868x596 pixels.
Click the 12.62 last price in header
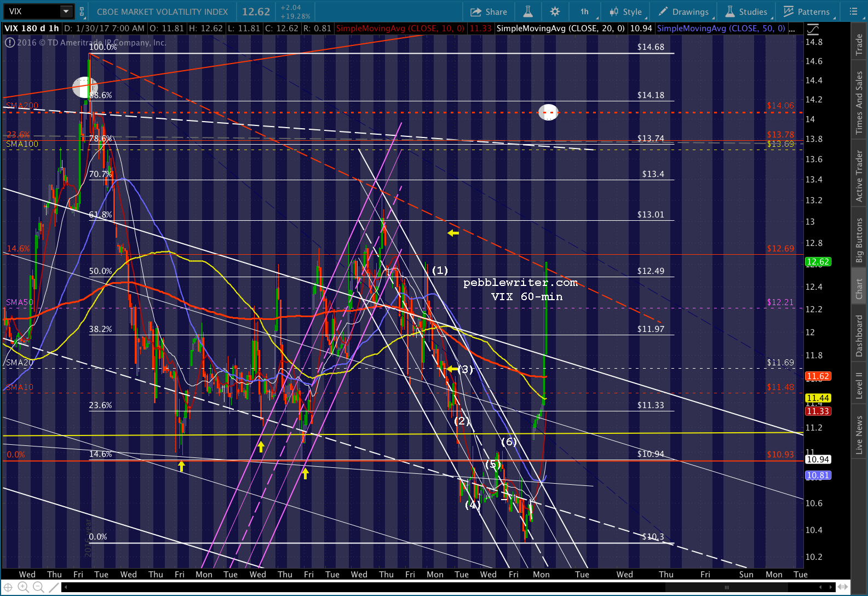click(x=256, y=12)
